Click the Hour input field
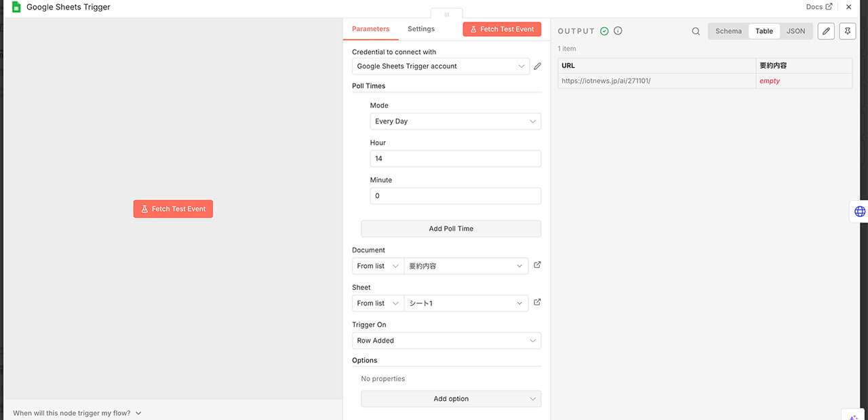Image resolution: width=868 pixels, height=420 pixels. [455, 159]
